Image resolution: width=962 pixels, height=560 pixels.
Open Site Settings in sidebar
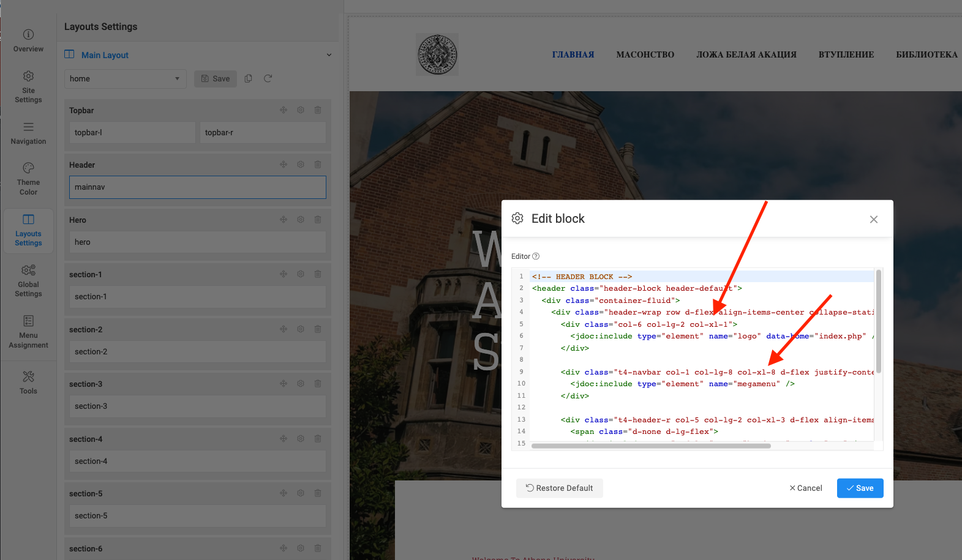[28, 87]
